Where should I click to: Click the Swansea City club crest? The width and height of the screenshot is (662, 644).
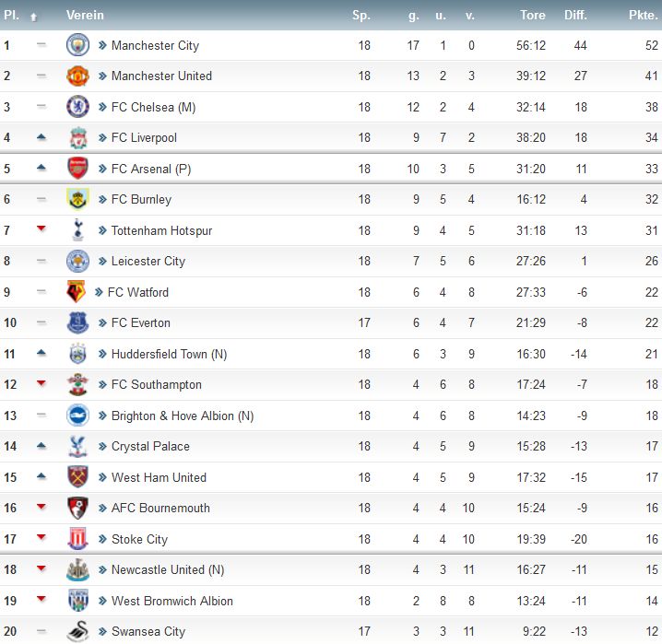pyautogui.click(x=77, y=632)
